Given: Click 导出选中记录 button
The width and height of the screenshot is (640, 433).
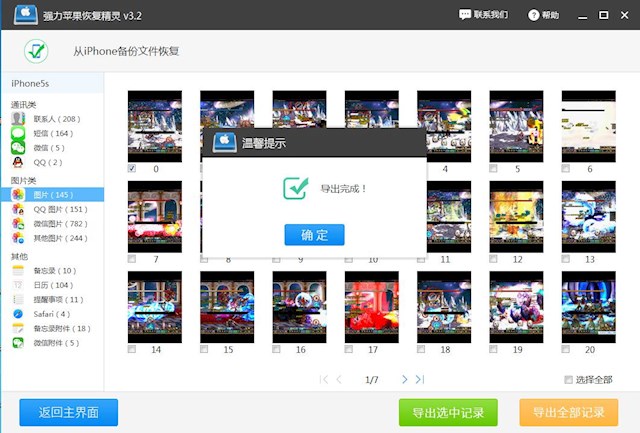Looking at the screenshot, I should pos(448,412).
